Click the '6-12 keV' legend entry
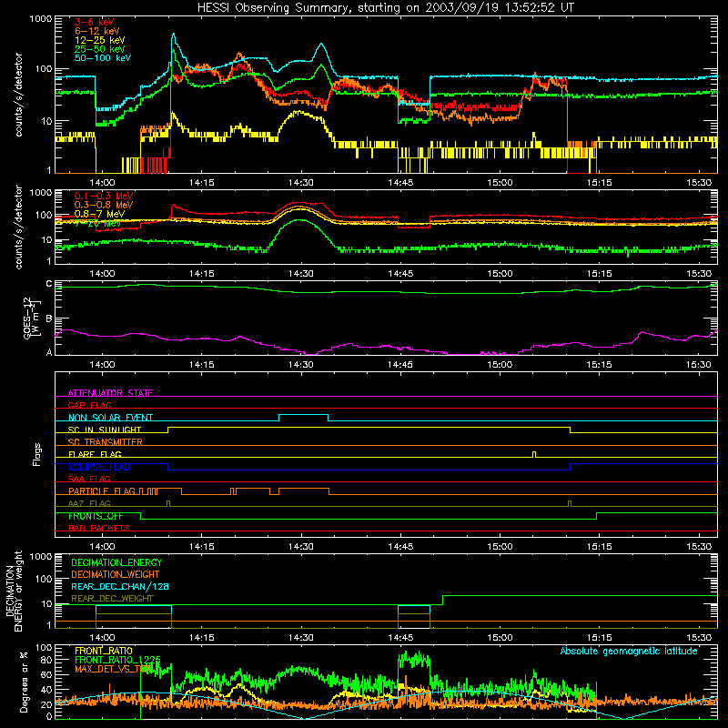The height and width of the screenshot is (728, 728). pyautogui.click(x=97, y=31)
